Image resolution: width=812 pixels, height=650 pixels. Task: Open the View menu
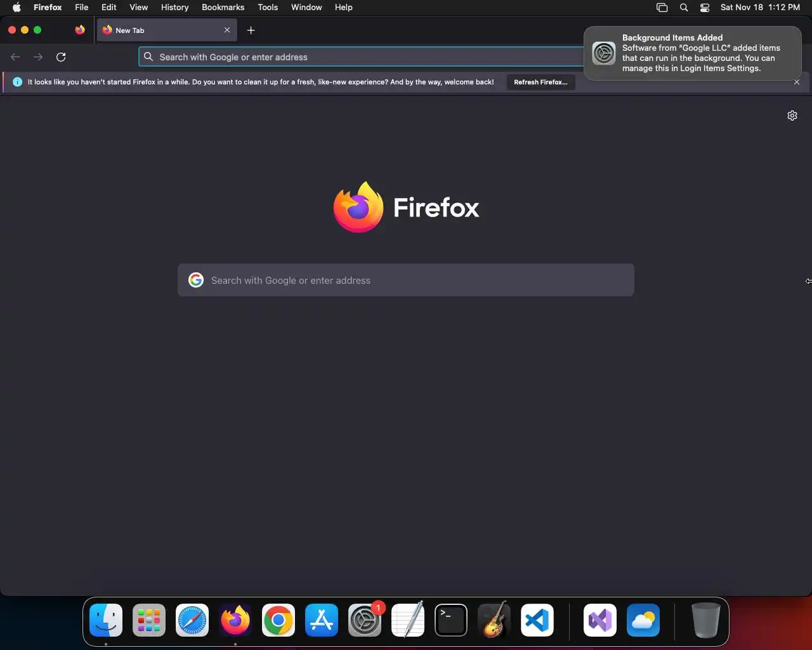139,8
